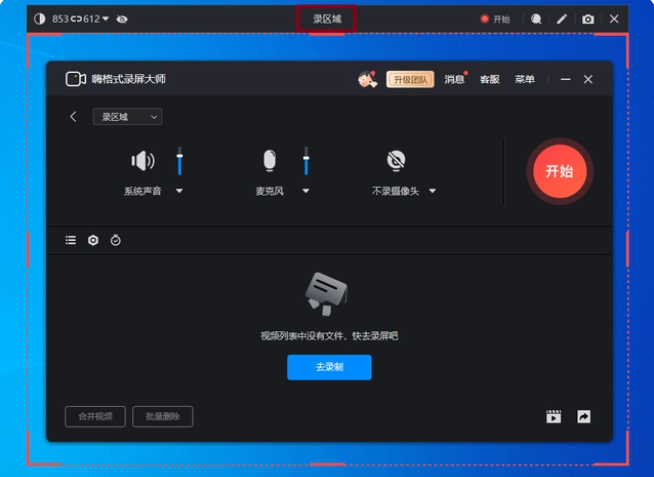Image resolution: width=654 pixels, height=477 pixels.
Task: Close the capture region toolbar
Action: click(x=614, y=19)
